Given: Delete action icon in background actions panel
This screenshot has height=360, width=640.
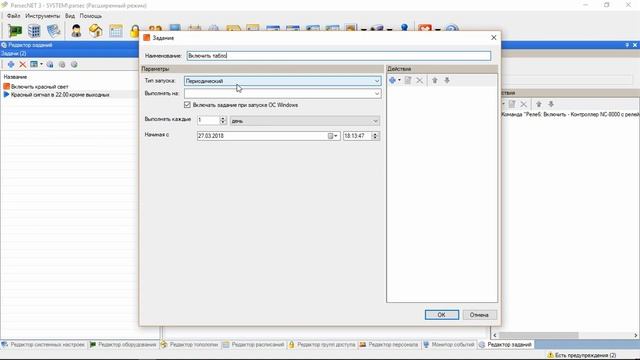Looking at the screenshot, I should tap(524, 104).
